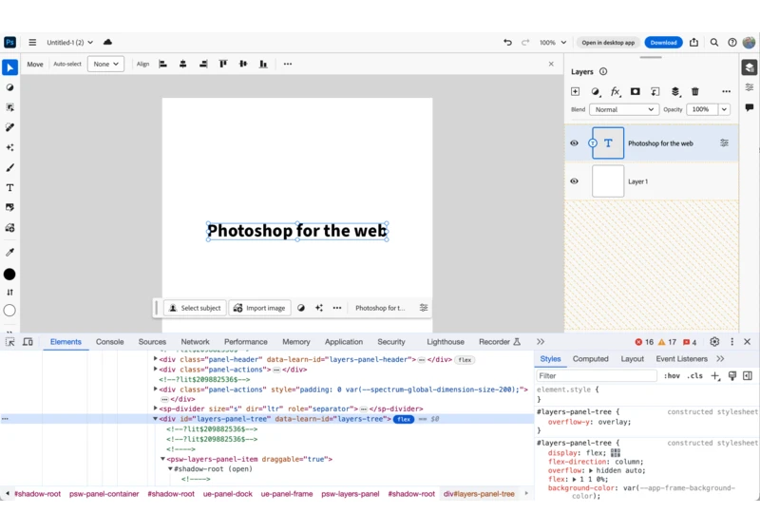
Task: Expand the panel-header div node
Action: (155, 359)
